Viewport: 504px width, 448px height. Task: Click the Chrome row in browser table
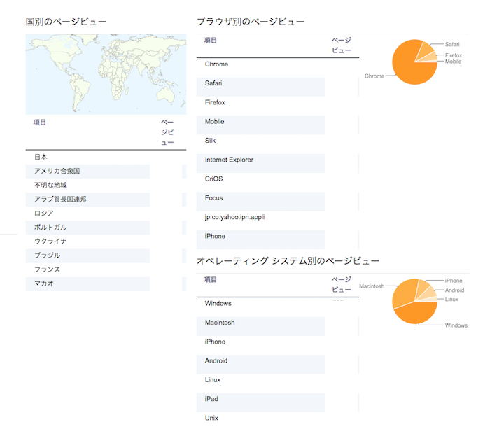click(278, 68)
